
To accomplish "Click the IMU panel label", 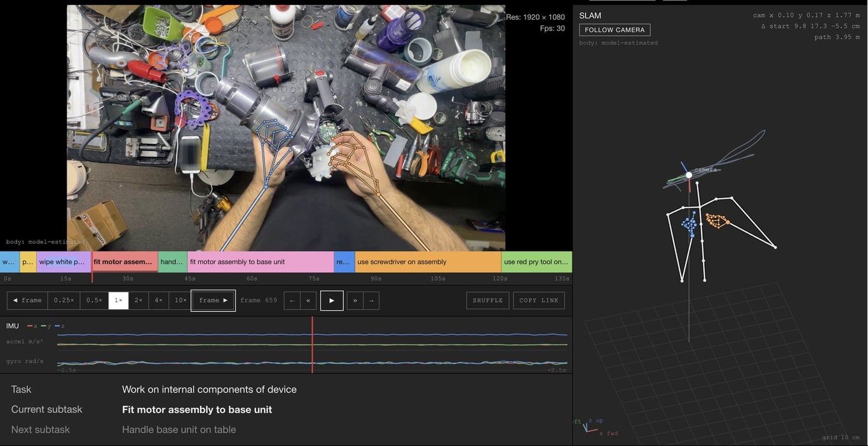I will (x=13, y=326).
